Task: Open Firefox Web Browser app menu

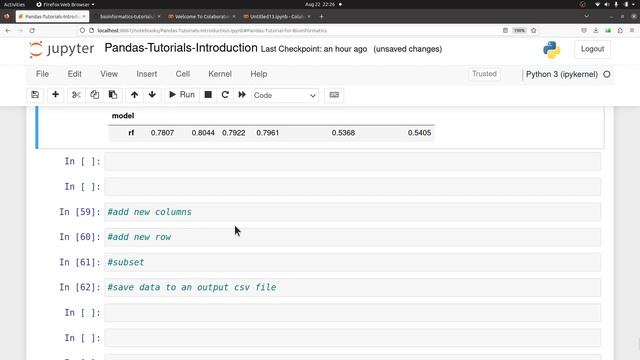Action: 65,4
